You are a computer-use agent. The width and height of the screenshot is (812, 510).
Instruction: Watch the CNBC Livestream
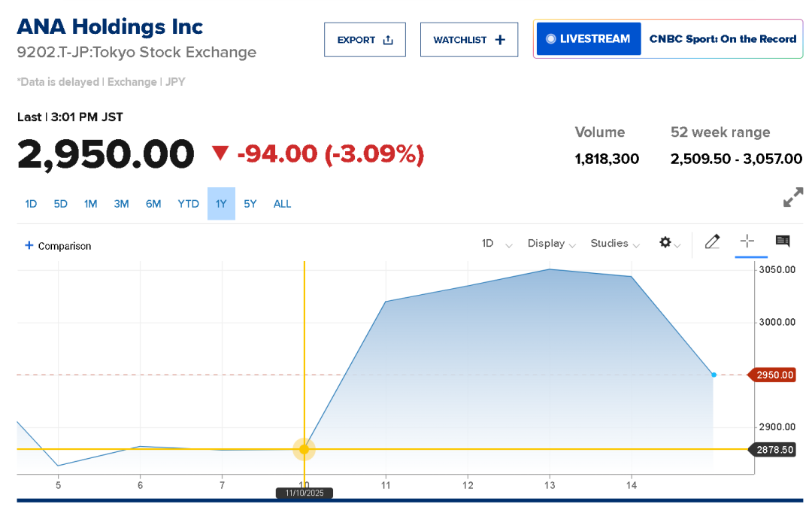point(588,39)
